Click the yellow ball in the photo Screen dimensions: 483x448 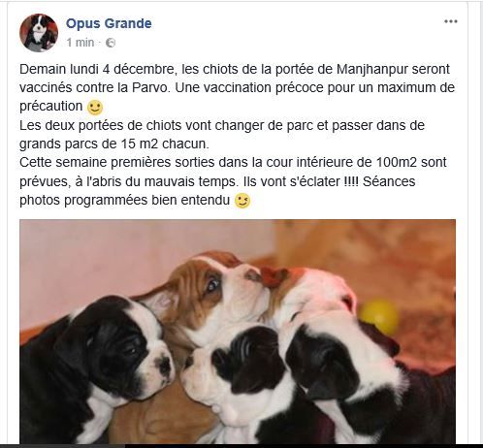pos(379,317)
